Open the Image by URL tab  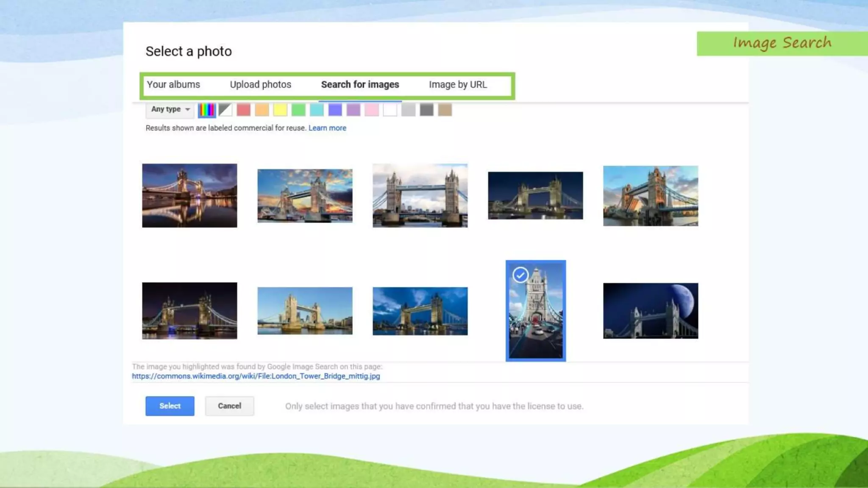click(458, 85)
